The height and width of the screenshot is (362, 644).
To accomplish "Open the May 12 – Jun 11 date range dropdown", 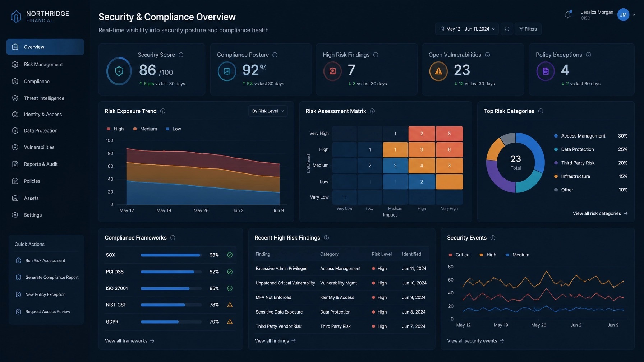I will coord(467,29).
